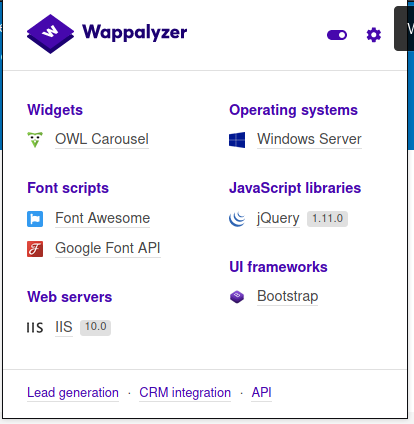Open the Bootstrap link
Image resolution: width=414 pixels, height=424 pixels.
(x=288, y=296)
